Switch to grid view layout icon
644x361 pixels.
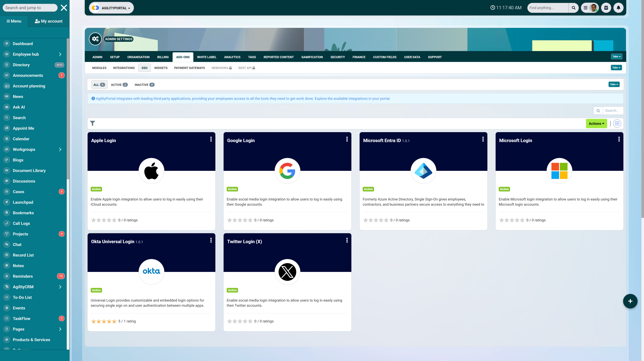[617, 123]
